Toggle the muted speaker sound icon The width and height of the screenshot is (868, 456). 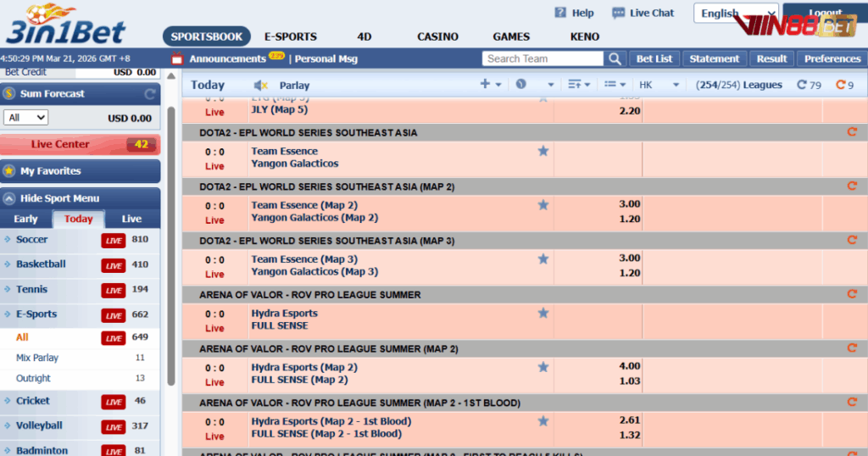click(x=261, y=86)
